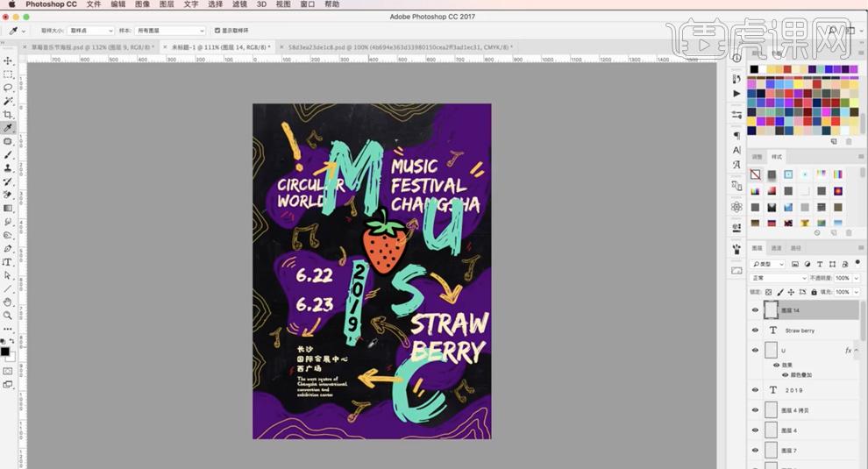Create new swatch icon in swatches panel
This screenshot has width=868, height=469.
coord(834,142)
